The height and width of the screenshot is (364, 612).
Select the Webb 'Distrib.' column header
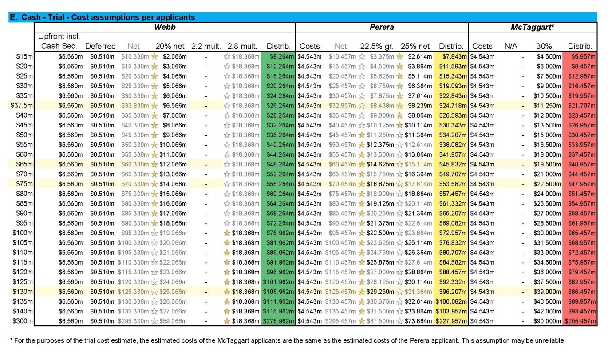pyautogui.click(x=278, y=46)
